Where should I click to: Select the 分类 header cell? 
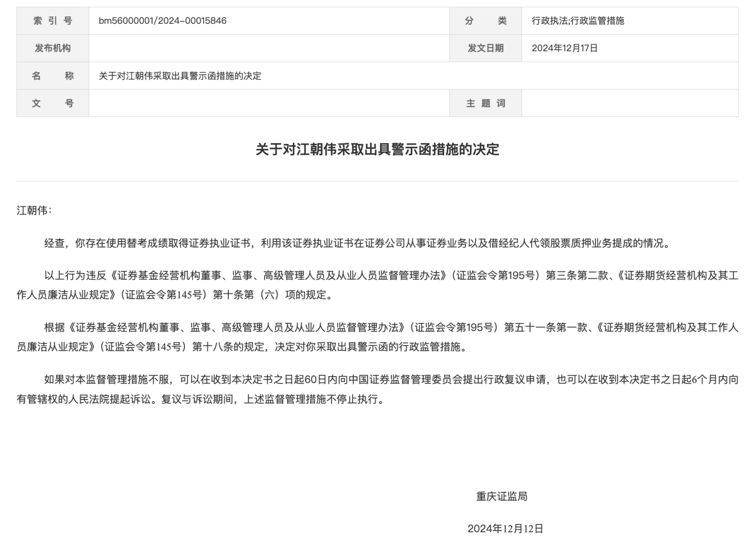pyautogui.click(x=485, y=21)
